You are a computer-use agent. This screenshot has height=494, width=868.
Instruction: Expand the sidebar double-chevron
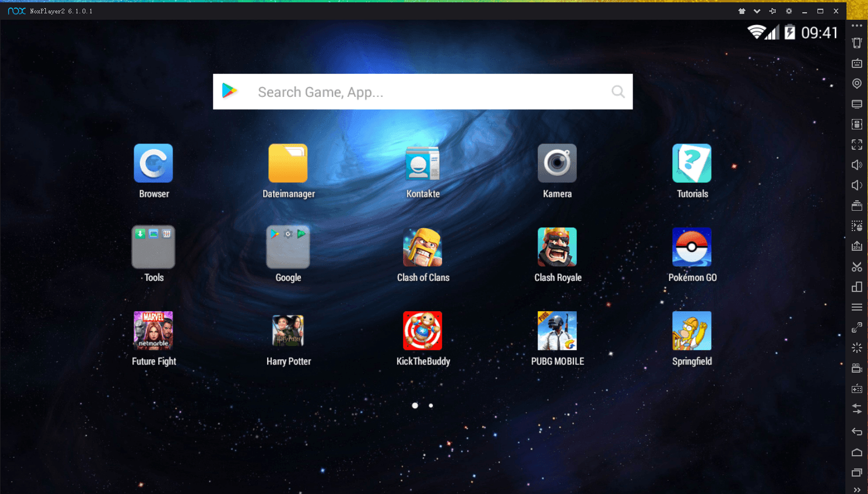[857, 489]
